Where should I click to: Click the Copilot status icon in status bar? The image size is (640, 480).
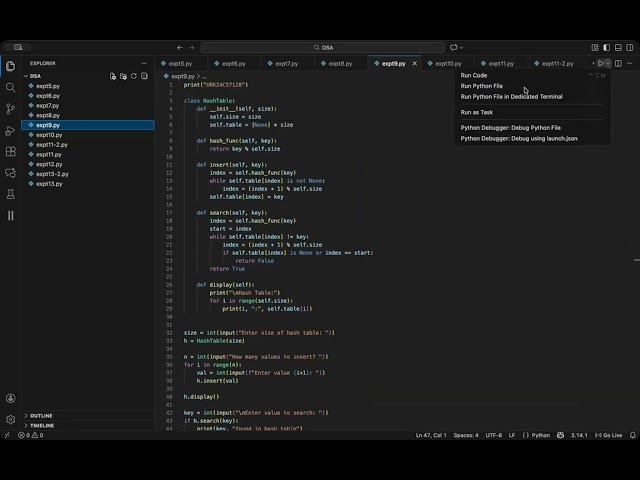(560, 435)
